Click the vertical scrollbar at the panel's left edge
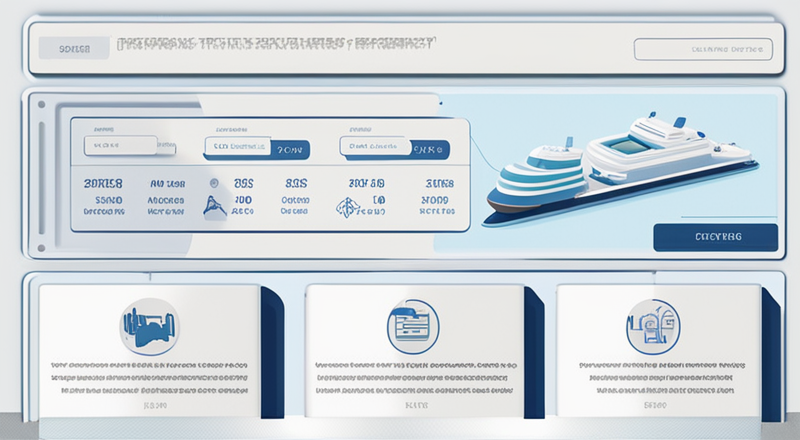Viewport: 800px width, 440px height. 41,177
